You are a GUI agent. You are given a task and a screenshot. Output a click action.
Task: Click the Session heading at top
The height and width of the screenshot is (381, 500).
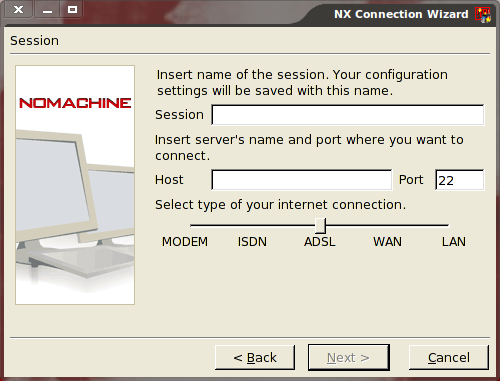coord(34,41)
